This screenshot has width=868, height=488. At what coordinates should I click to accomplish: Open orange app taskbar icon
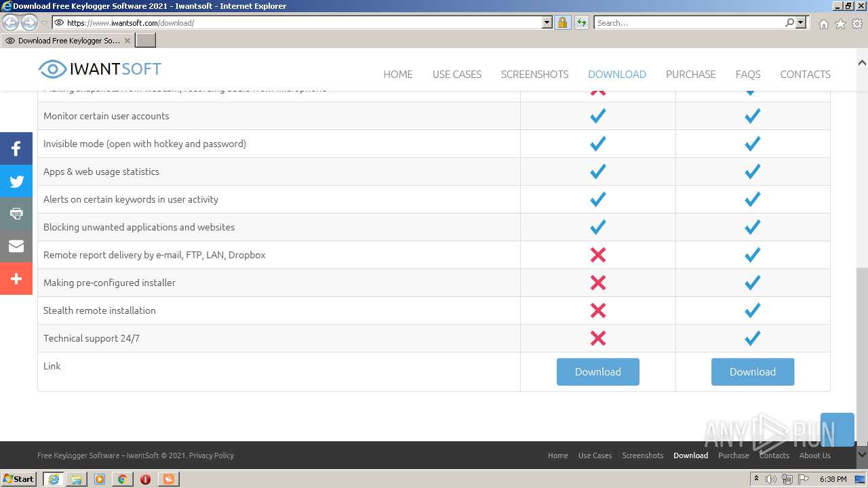pyautogui.click(x=168, y=479)
